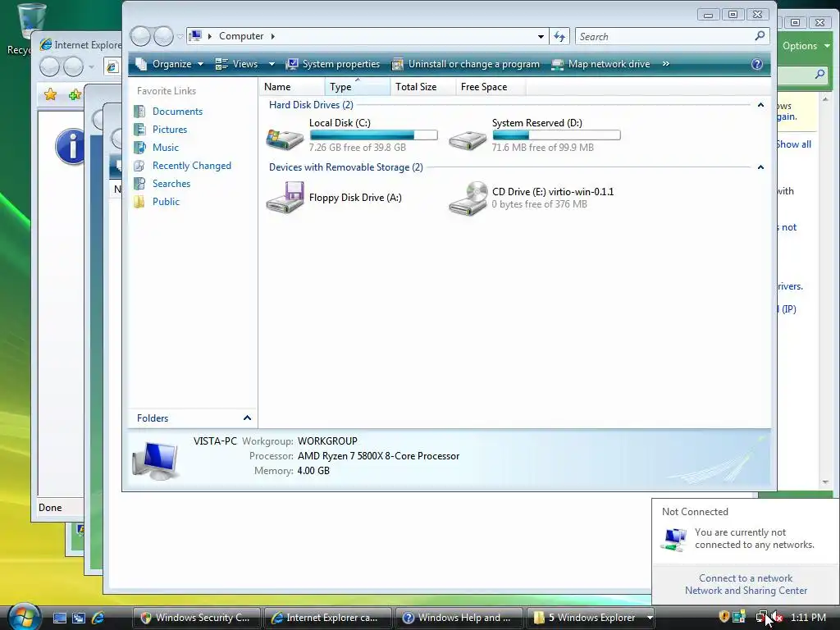Click System properties toolbar button
Screen dimensions: 840x630
pyautogui.click(x=333, y=64)
